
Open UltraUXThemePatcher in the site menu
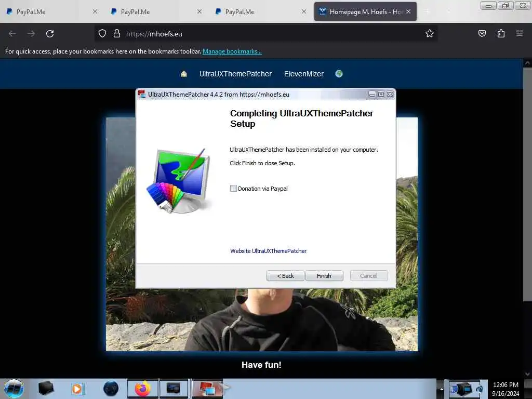coord(235,74)
